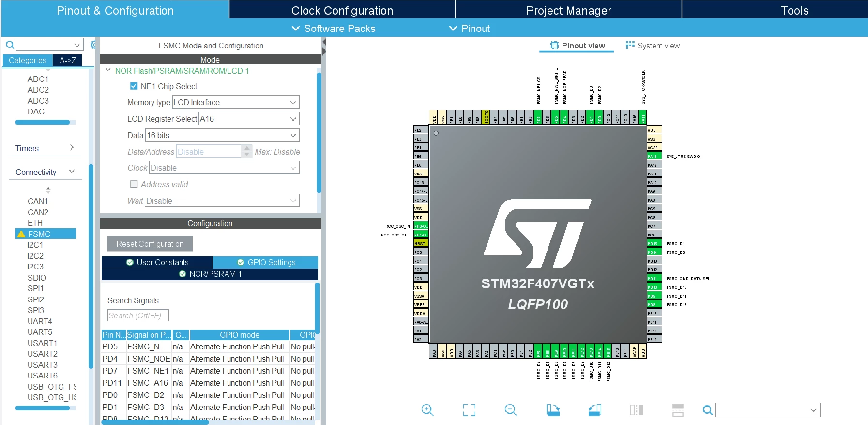Click the Zoom out magnifier icon
This screenshot has height=425, width=868.
[x=511, y=410]
